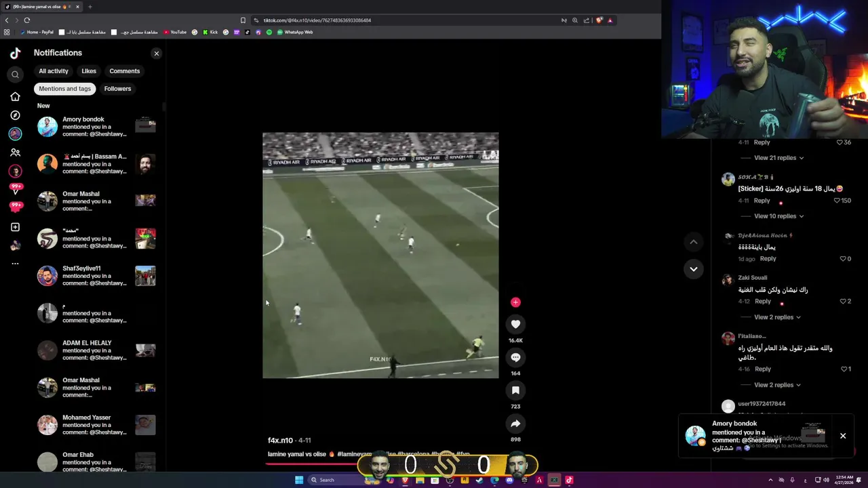Image resolution: width=868 pixels, height=488 pixels.
Task: Open Amory bondok mention in notification list
Action: click(96, 127)
